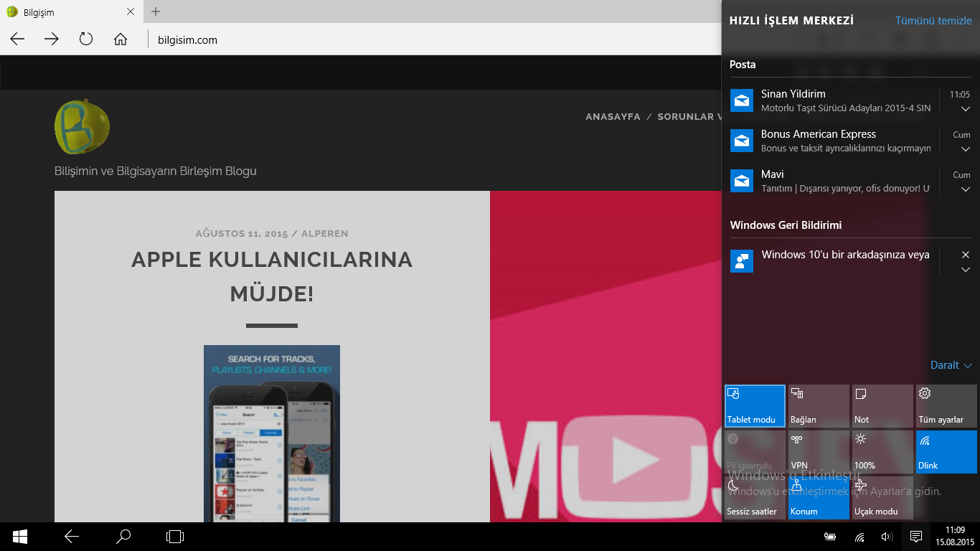980x551 pixels.
Task: Expand the Mavi notification
Action: coord(965,189)
